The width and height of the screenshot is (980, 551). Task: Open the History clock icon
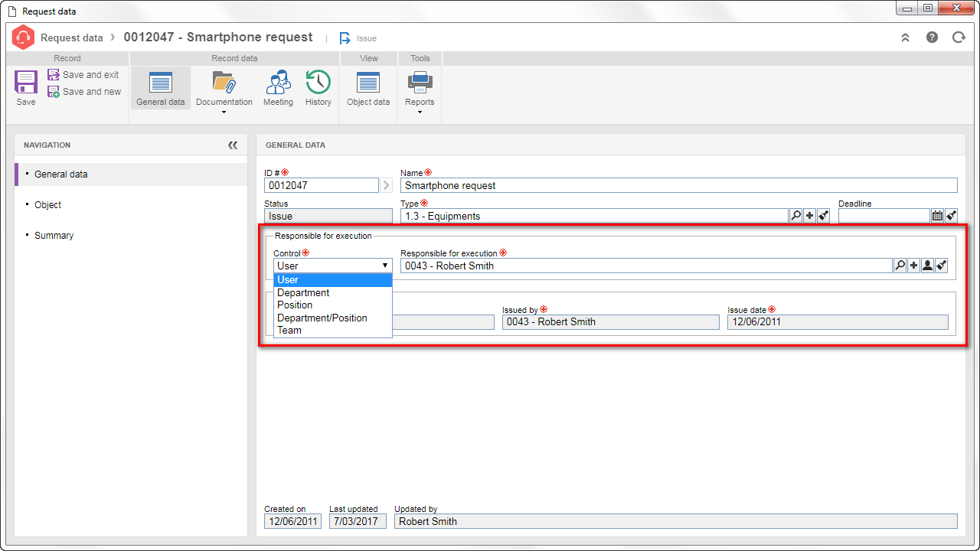coord(318,83)
